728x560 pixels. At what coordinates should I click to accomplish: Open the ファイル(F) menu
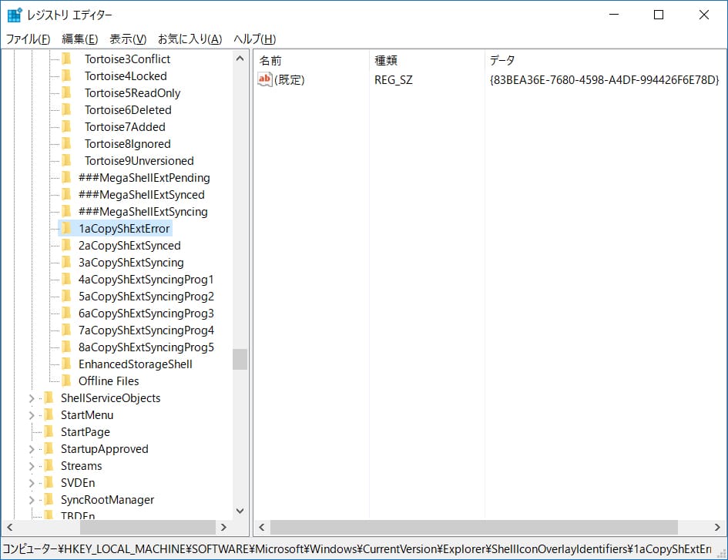(x=28, y=39)
